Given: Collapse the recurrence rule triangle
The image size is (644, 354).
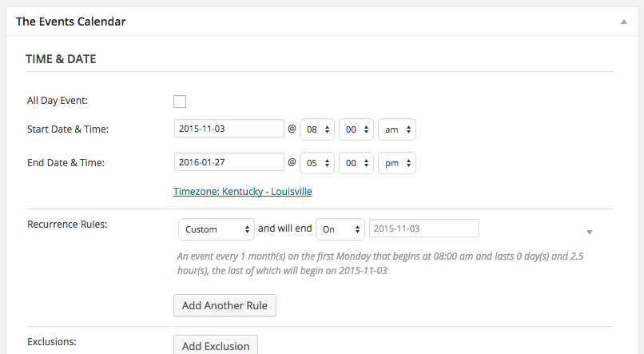Looking at the screenshot, I should (x=590, y=232).
